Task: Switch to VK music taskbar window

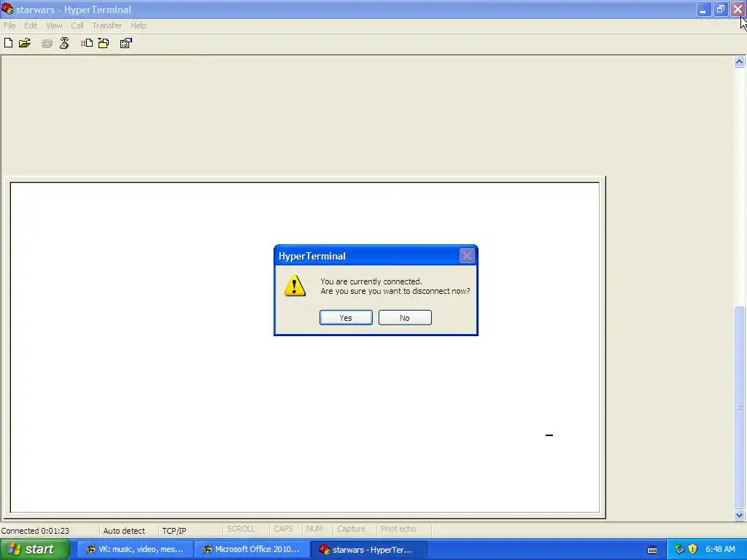Action: [x=135, y=550]
